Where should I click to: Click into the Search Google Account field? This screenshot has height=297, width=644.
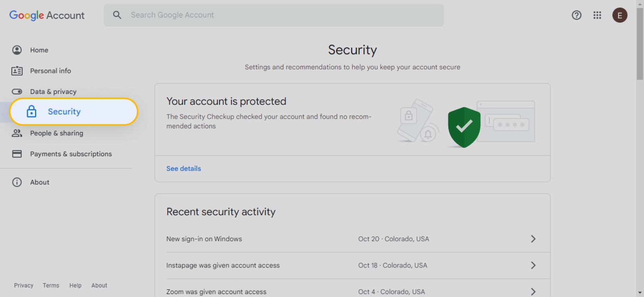pos(282,15)
